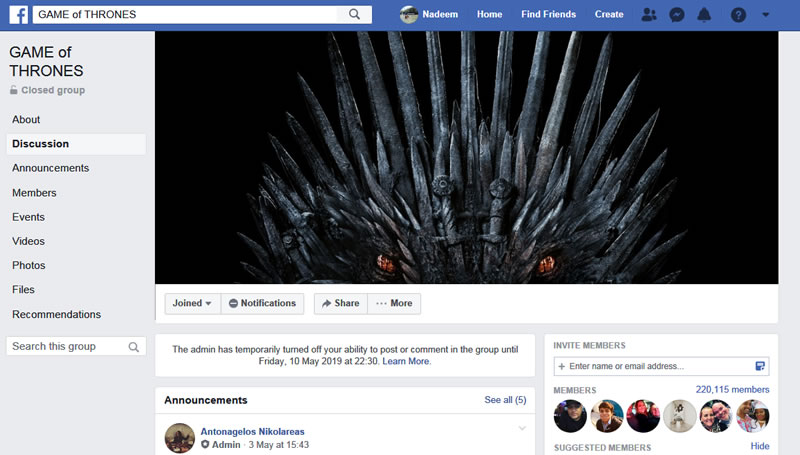Click the Facebook logo icon

point(19,15)
